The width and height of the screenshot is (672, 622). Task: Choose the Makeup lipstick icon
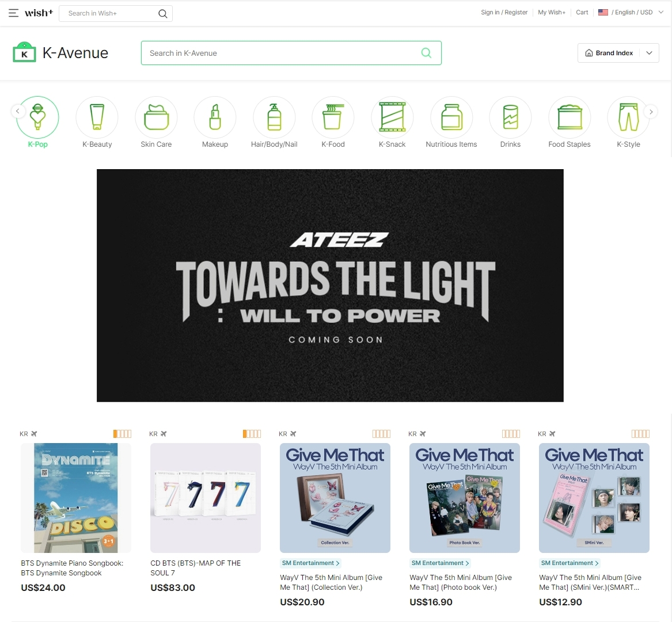[x=215, y=117]
